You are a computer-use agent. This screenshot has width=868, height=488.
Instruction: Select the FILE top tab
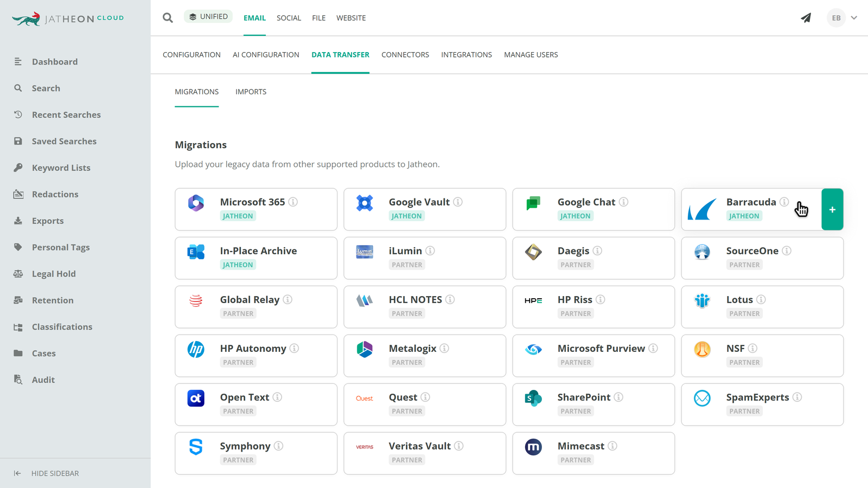tap(319, 18)
